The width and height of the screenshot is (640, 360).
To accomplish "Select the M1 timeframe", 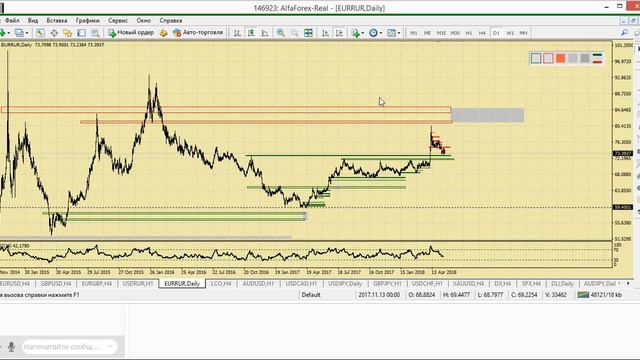I will pos(414,33).
